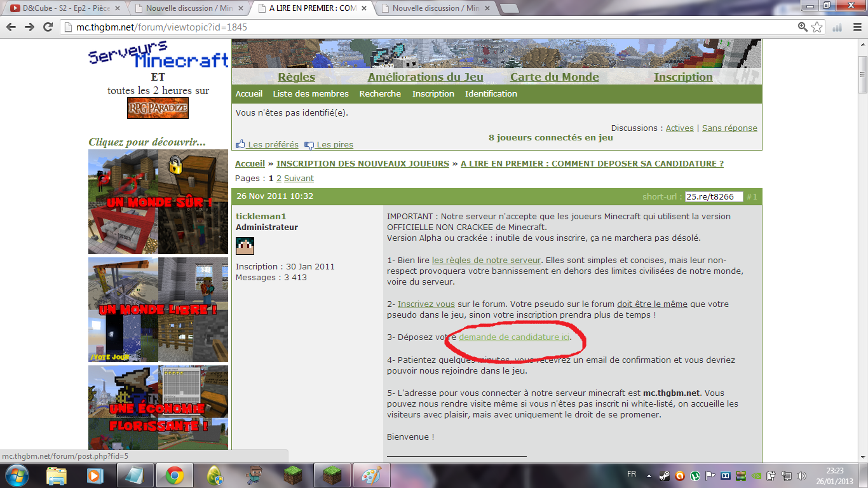The height and width of the screenshot is (488, 868).
Task: Show Sans réponse discussions link
Action: pos(729,128)
